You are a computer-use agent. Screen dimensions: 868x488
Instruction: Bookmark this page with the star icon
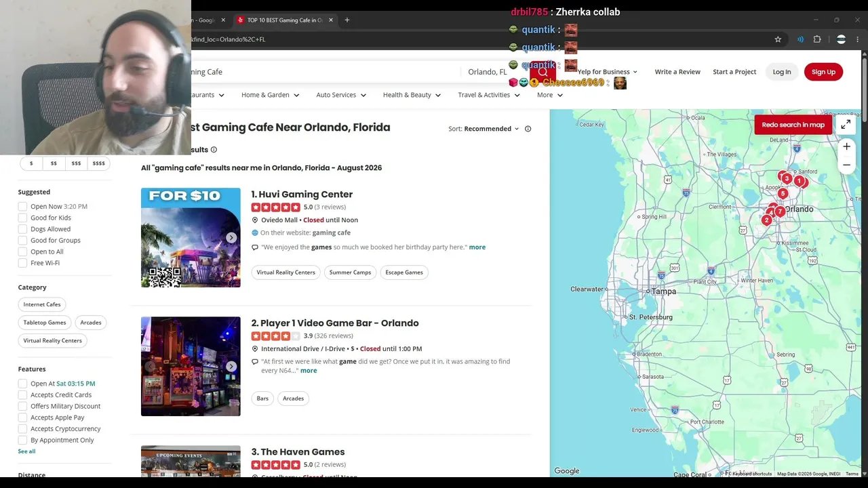pos(778,39)
